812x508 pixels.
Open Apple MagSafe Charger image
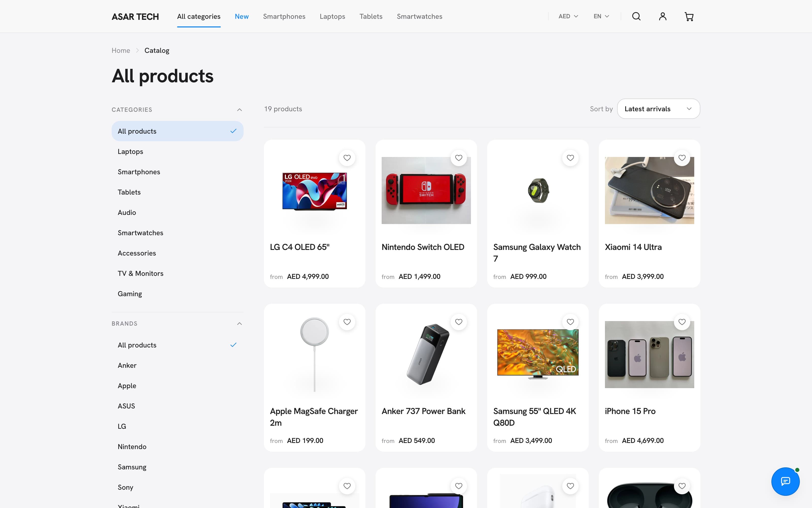(x=314, y=354)
